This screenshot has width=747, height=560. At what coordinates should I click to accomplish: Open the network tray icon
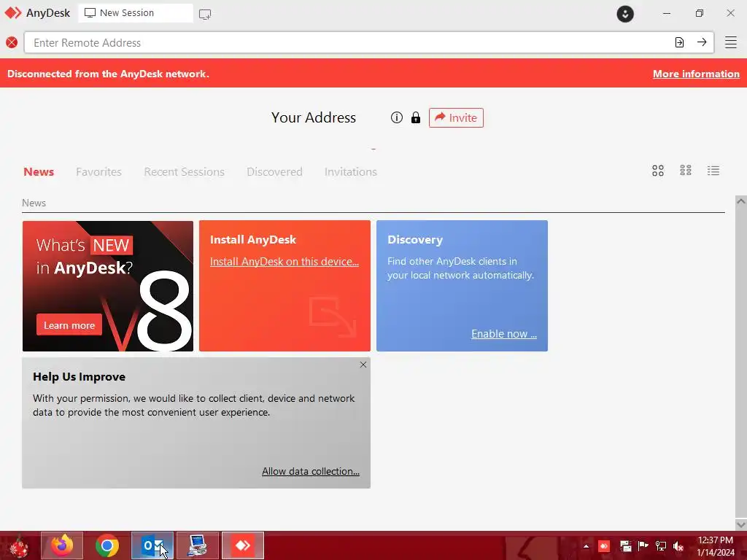(x=661, y=545)
